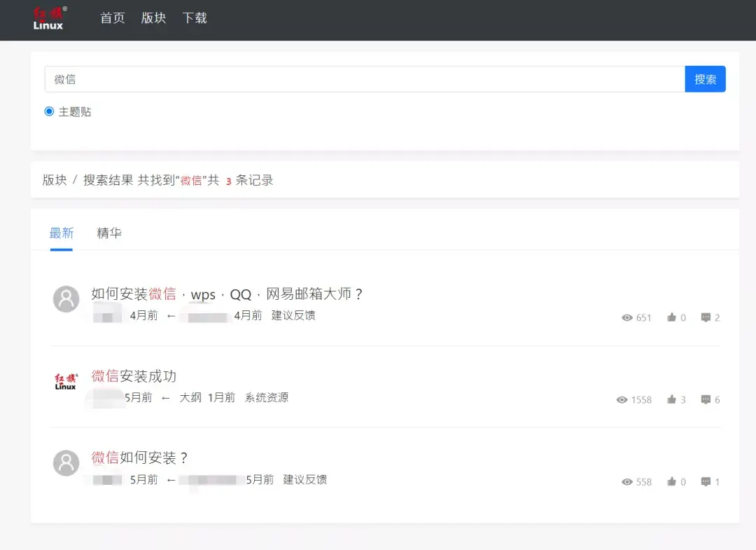Click the 系统资源 category link

267,397
